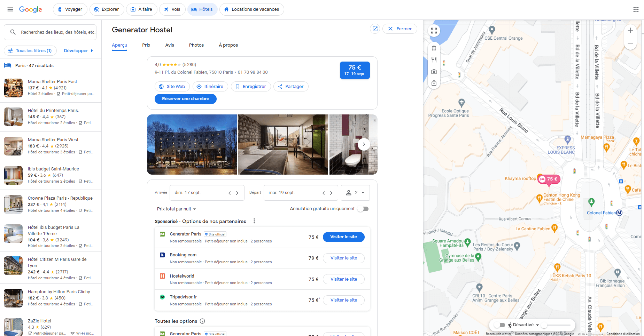Open the Vols navigation tab
The image size is (644, 336).
172,9
